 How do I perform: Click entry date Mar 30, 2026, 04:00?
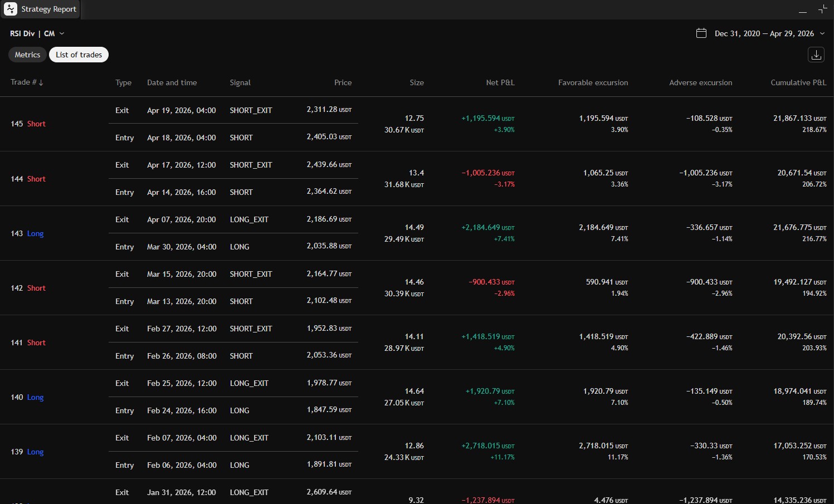pos(182,247)
